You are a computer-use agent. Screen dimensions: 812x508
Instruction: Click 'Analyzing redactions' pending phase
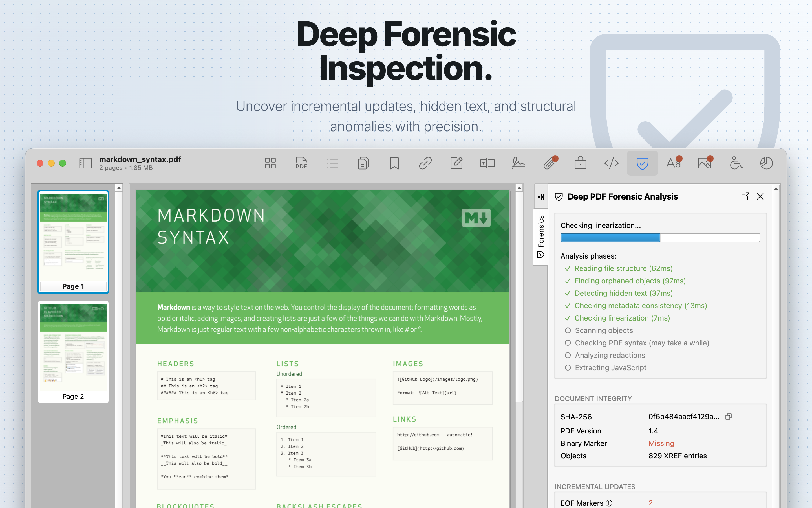click(x=610, y=356)
